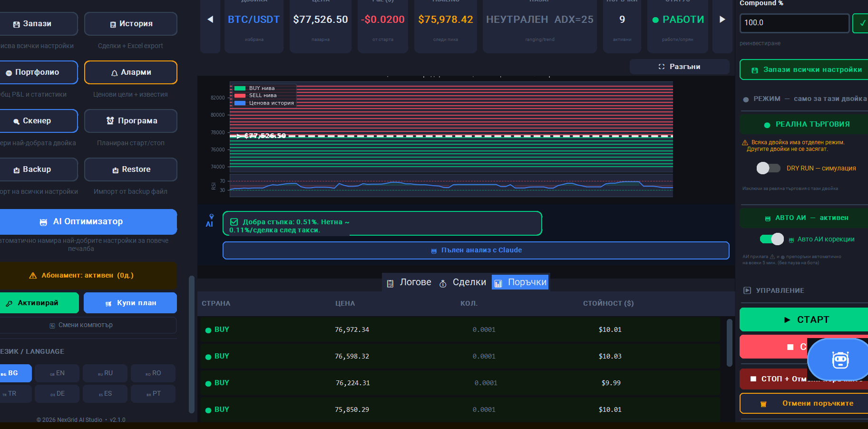Click the ЦЕНА column header

(x=345, y=304)
